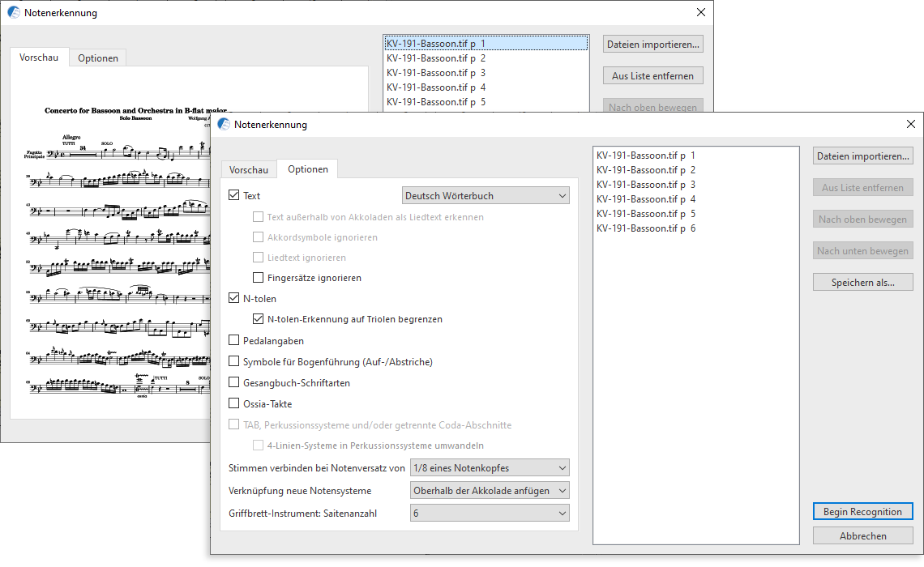Image resolution: width=924 pixels, height=567 pixels.
Task: Uncheck the N-tolen checkbox
Action: [x=234, y=299]
